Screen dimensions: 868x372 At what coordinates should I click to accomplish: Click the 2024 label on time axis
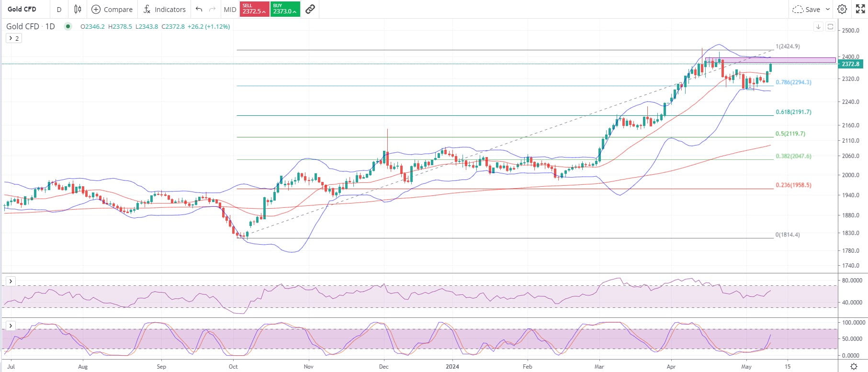[x=452, y=367]
